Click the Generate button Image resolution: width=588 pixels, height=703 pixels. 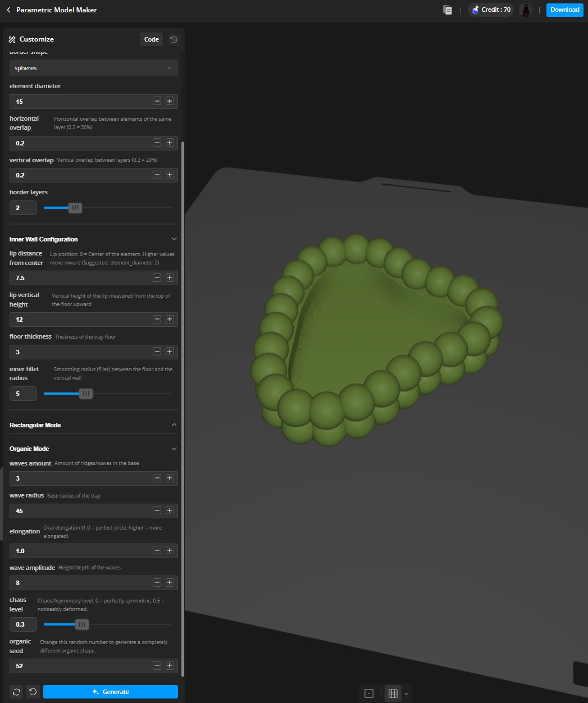tap(111, 692)
